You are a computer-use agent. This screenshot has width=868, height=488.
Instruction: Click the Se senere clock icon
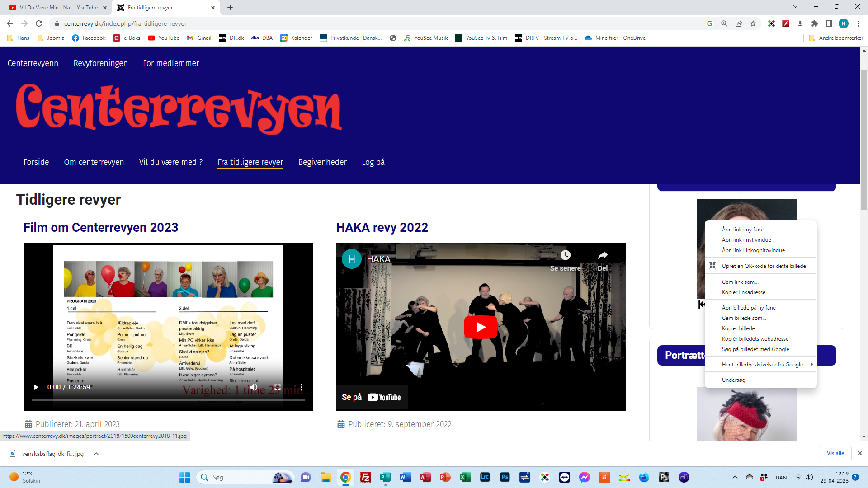[566, 255]
